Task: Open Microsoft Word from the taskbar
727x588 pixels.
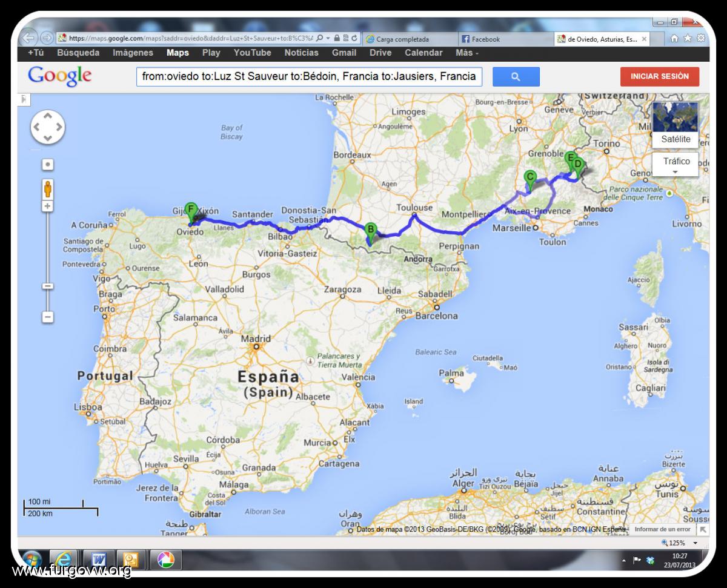Action: 97,560
